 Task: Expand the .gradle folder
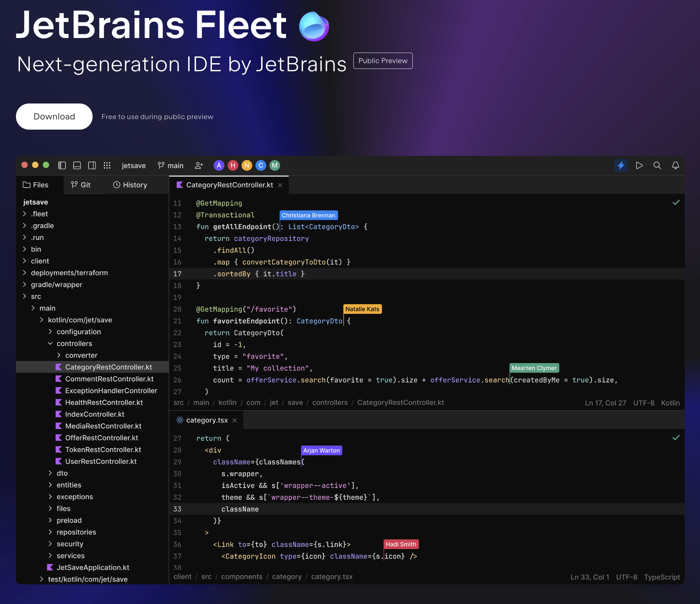point(24,226)
